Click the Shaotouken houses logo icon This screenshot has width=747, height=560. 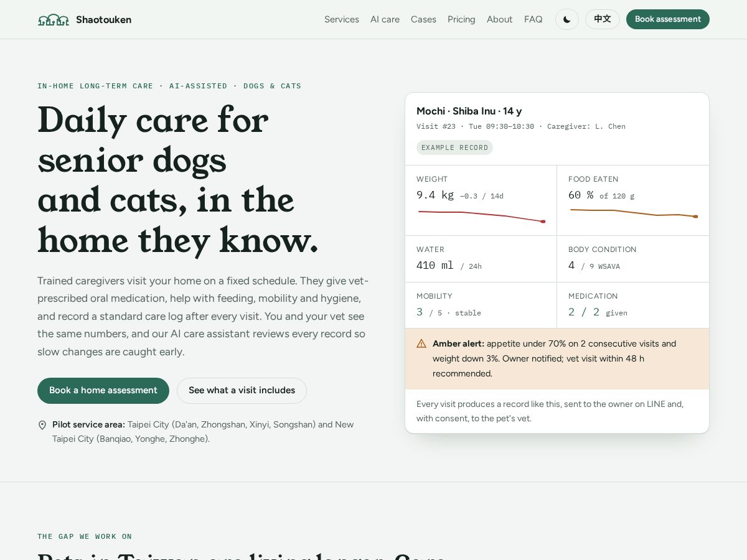54,20
